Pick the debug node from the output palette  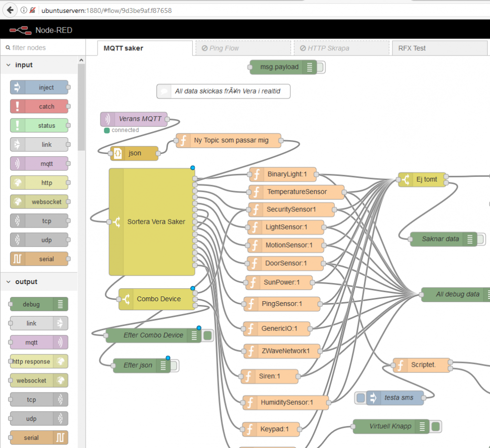[x=39, y=304]
